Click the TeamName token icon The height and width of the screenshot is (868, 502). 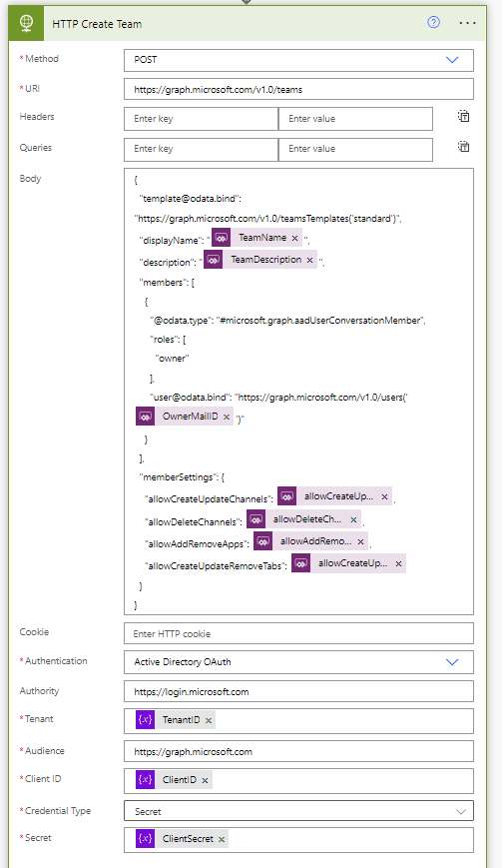[x=222, y=238]
